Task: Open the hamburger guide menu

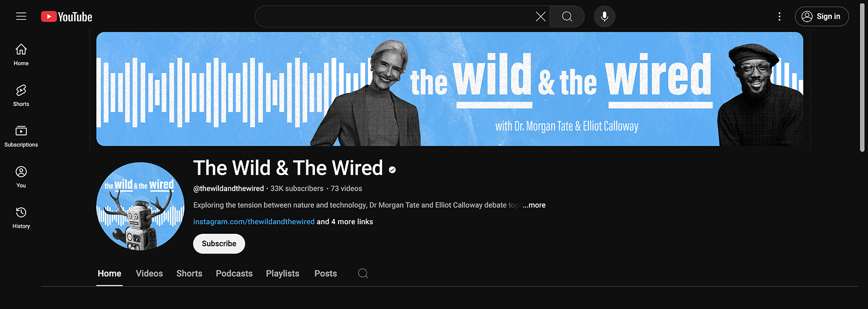Action: point(21,16)
